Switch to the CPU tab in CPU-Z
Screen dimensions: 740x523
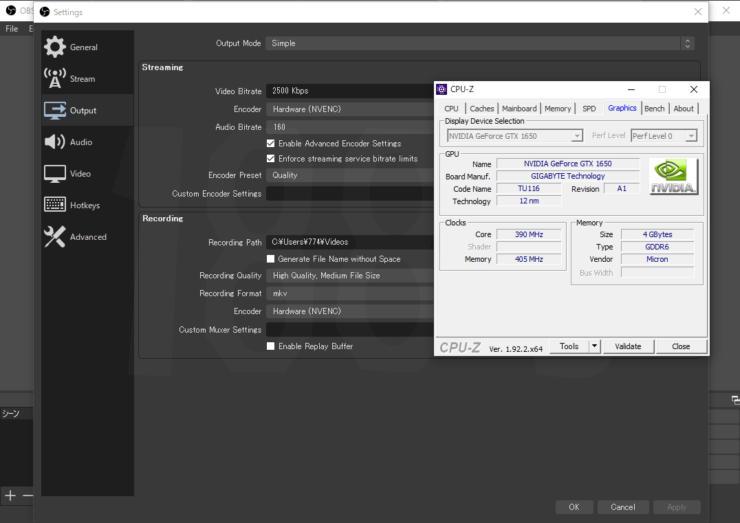(451, 109)
